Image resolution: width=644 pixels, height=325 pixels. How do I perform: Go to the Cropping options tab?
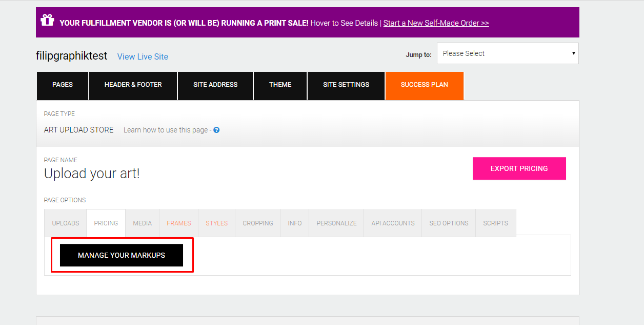click(258, 223)
